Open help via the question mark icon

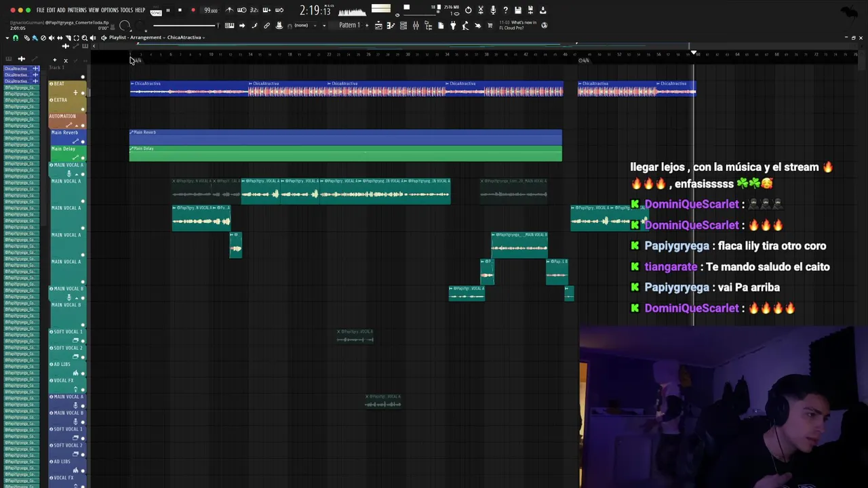[505, 10]
